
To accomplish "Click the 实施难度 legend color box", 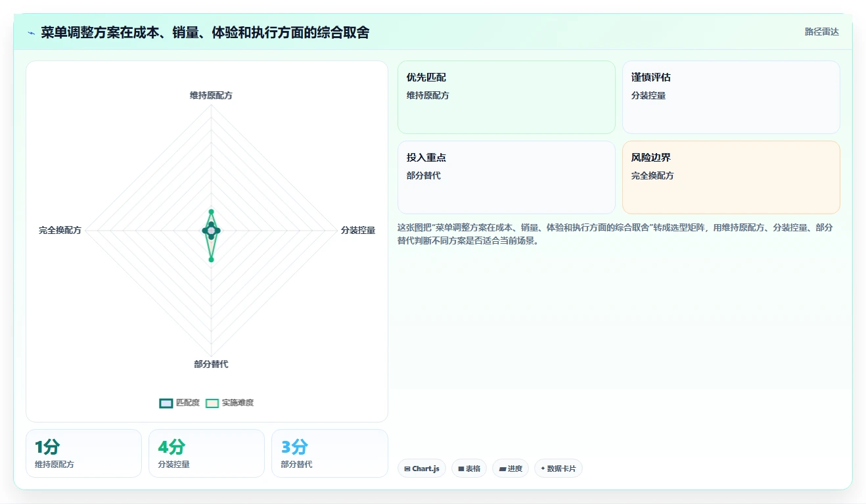I will (212, 403).
